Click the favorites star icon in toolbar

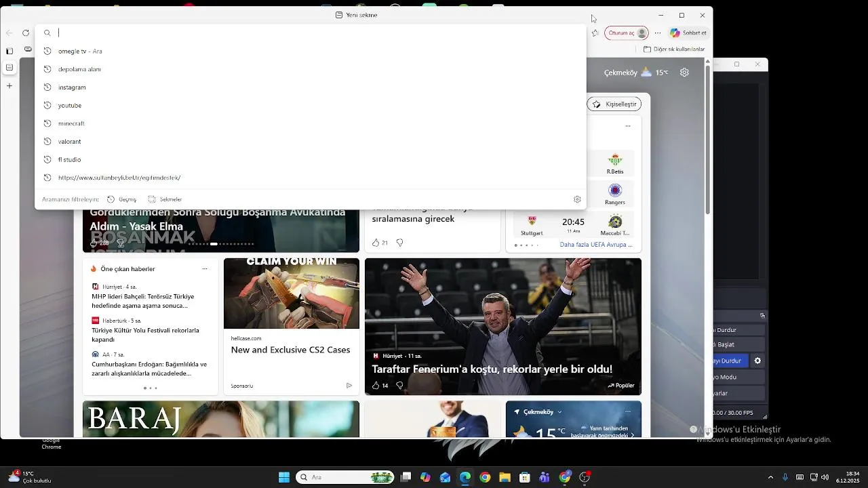click(595, 33)
